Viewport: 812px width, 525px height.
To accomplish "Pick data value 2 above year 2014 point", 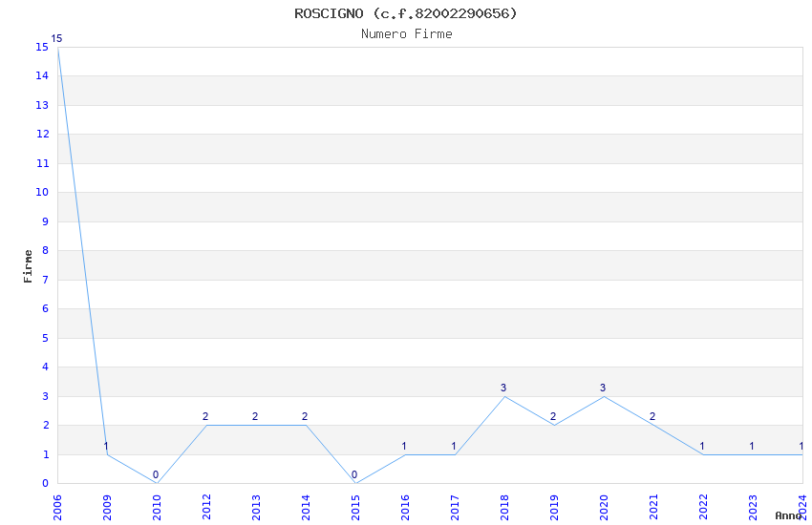I will [305, 416].
